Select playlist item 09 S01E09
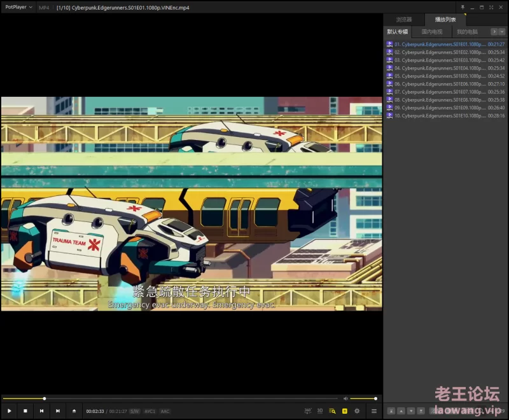The width and height of the screenshot is (509, 420). 445,108
